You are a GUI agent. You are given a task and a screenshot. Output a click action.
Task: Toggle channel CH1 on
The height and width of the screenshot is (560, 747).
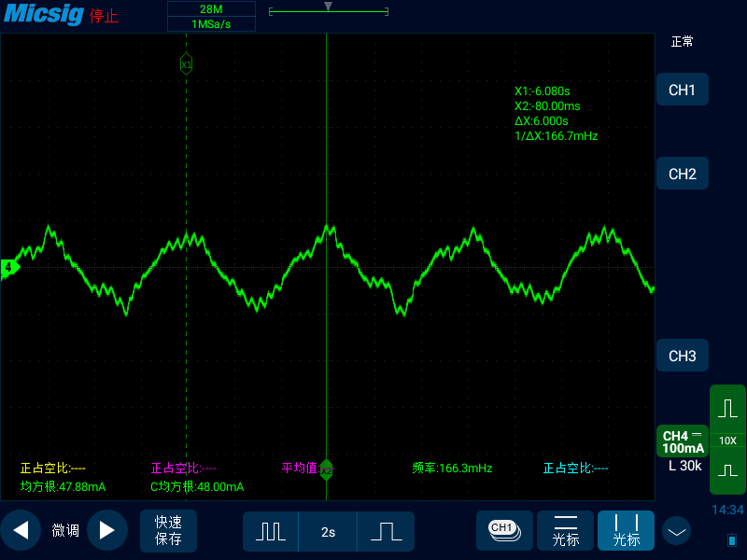(683, 90)
